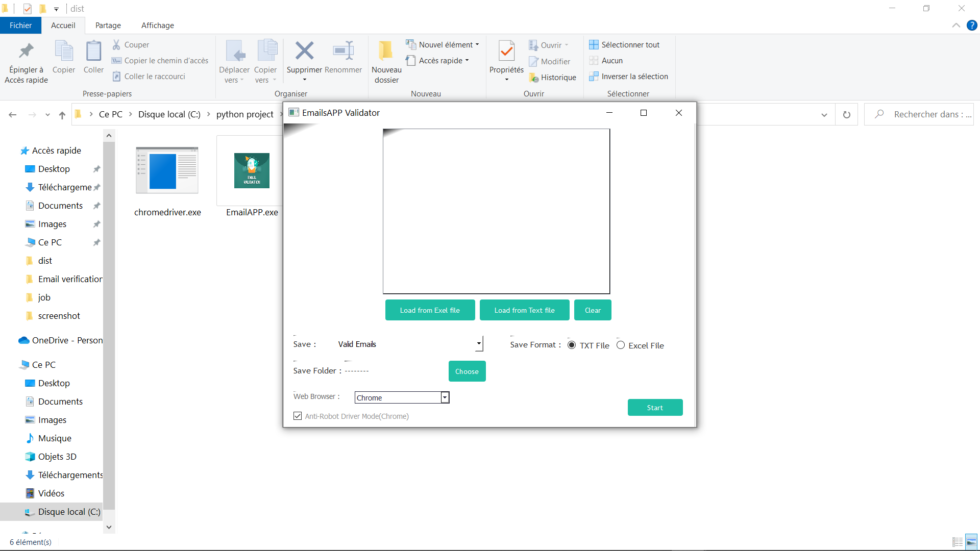This screenshot has height=551, width=980.
Task: Click the refresh icon beside address bar
Action: pos(846,115)
